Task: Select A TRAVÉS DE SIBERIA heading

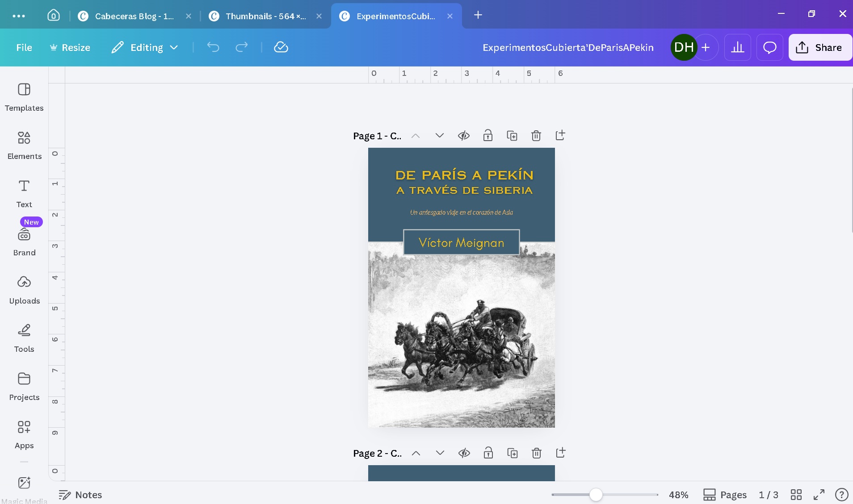Action: click(464, 190)
